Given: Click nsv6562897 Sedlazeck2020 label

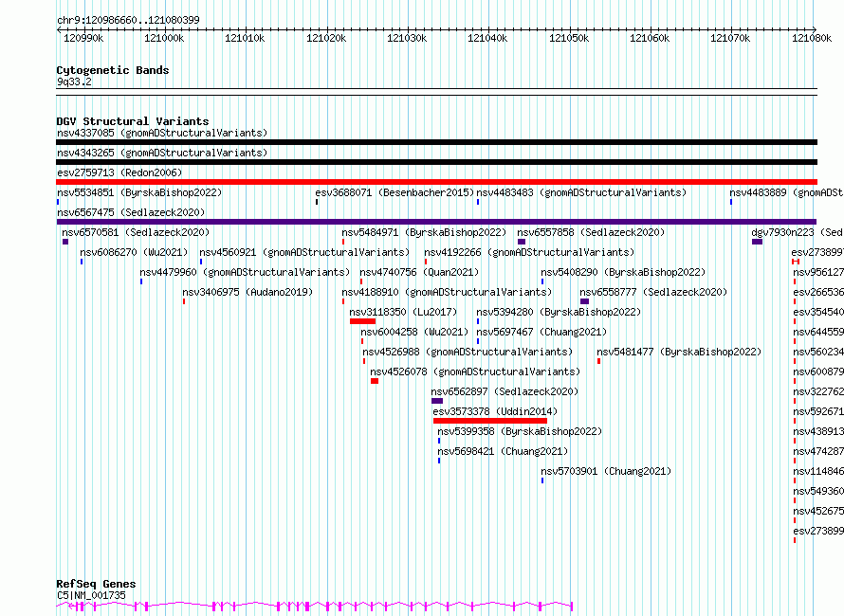Looking at the screenshot, I should 505,391.
